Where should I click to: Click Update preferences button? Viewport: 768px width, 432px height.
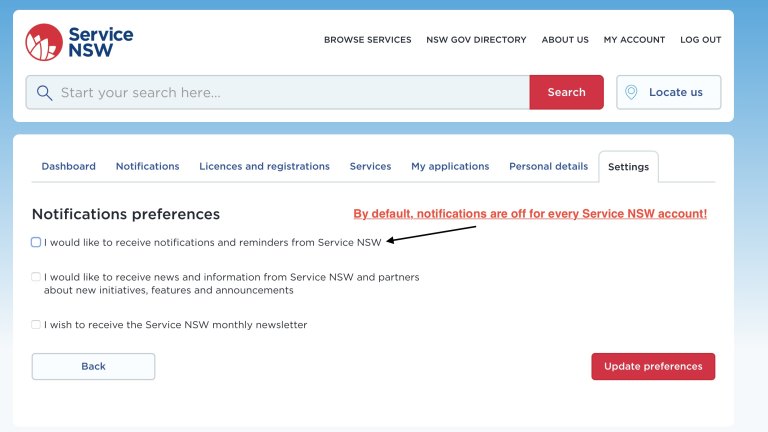point(653,366)
